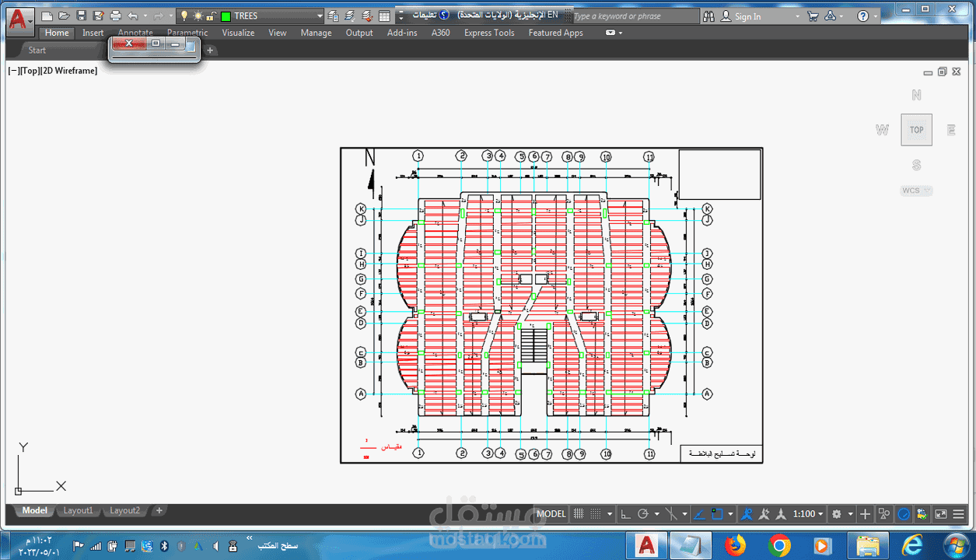Redo with the forward arrow icon

[158, 16]
